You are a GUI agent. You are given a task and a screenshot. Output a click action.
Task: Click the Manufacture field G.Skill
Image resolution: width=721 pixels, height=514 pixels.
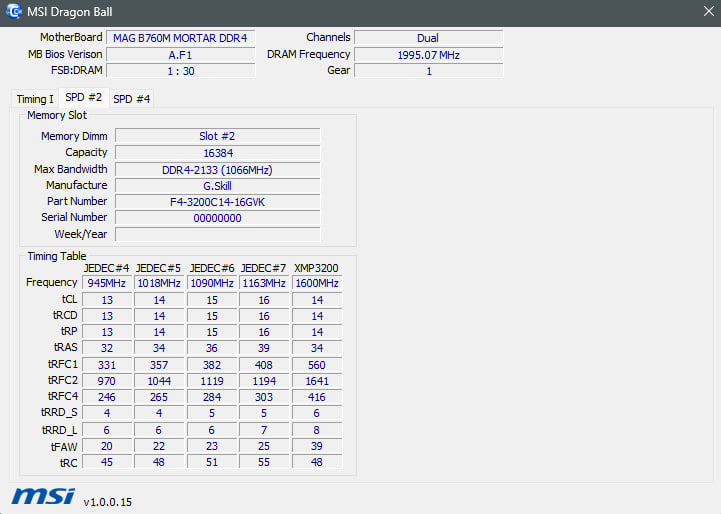[x=217, y=186]
